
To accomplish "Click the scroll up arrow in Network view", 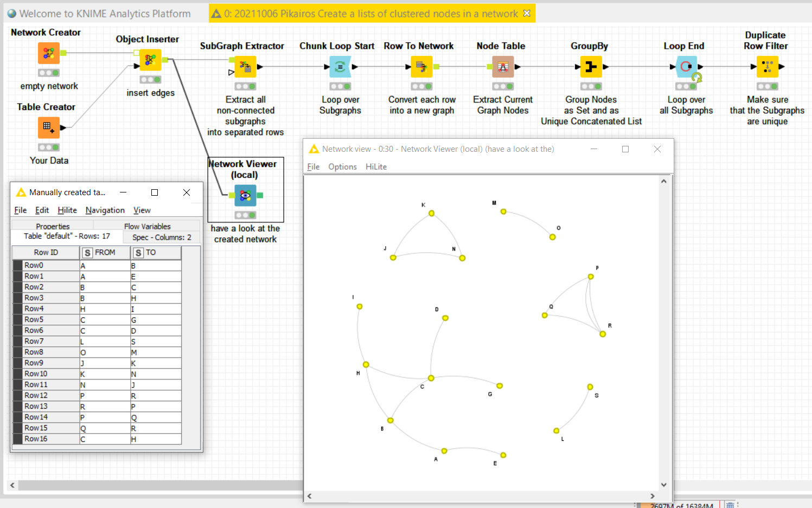I will [x=664, y=182].
